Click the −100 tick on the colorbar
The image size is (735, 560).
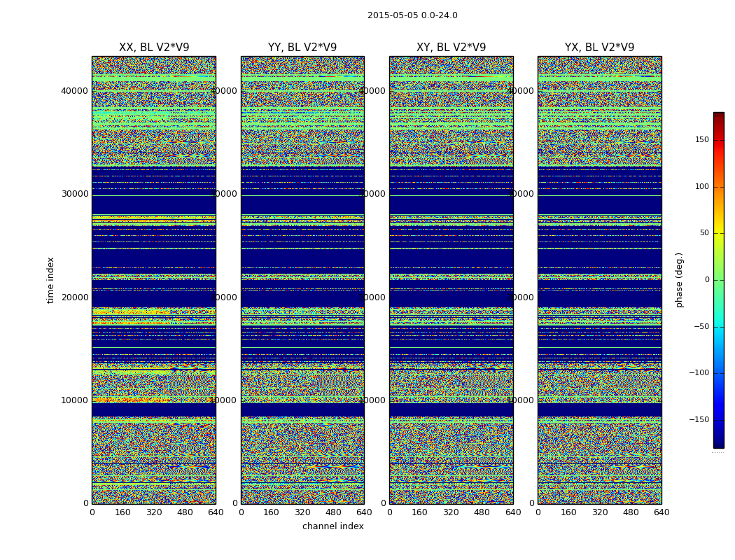(699, 372)
